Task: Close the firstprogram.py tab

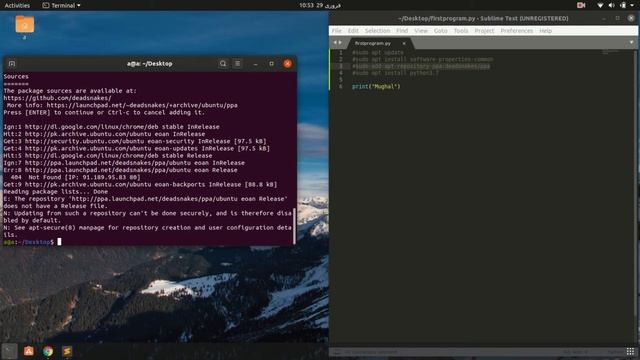Action: (x=404, y=43)
